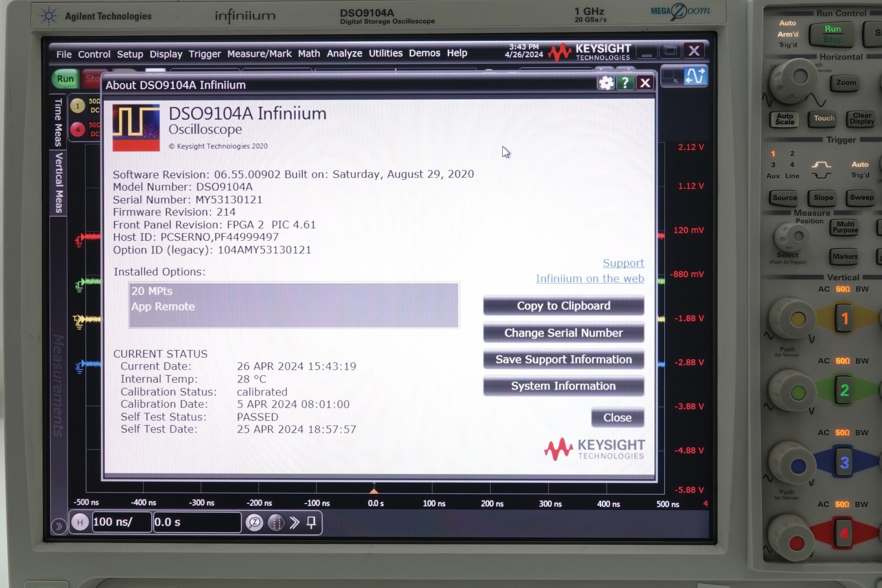882x588 pixels.
Task: Toggle front-panel channel 1 button
Action: [x=844, y=319]
